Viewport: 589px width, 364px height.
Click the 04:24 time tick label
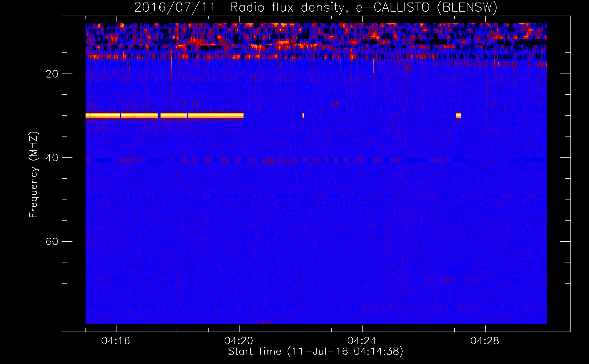tap(362, 341)
